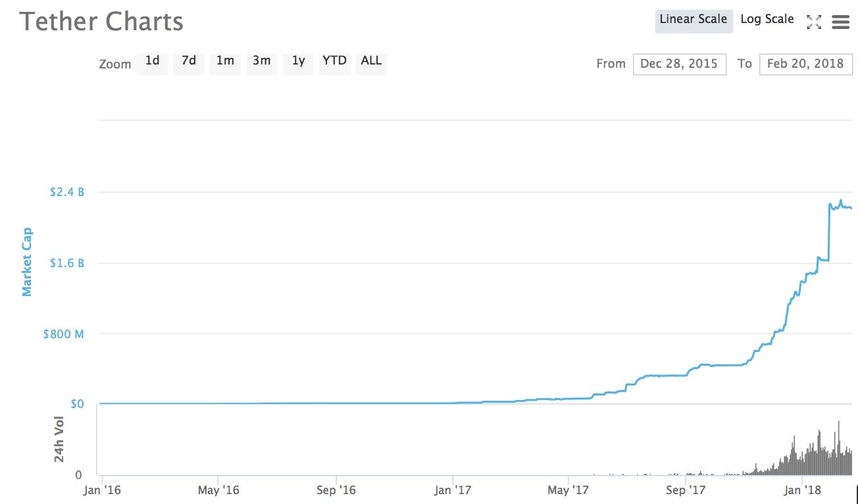Image resolution: width=858 pixels, height=504 pixels.
Task: Click the Tether Charts heading
Action: (x=101, y=21)
